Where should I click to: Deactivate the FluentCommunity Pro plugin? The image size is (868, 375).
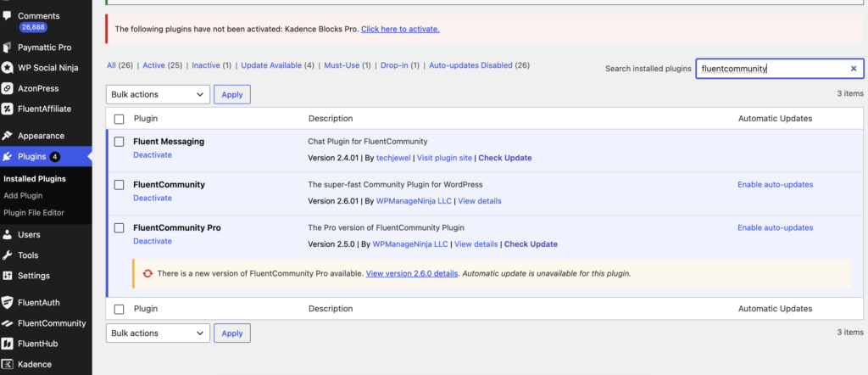click(x=153, y=242)
